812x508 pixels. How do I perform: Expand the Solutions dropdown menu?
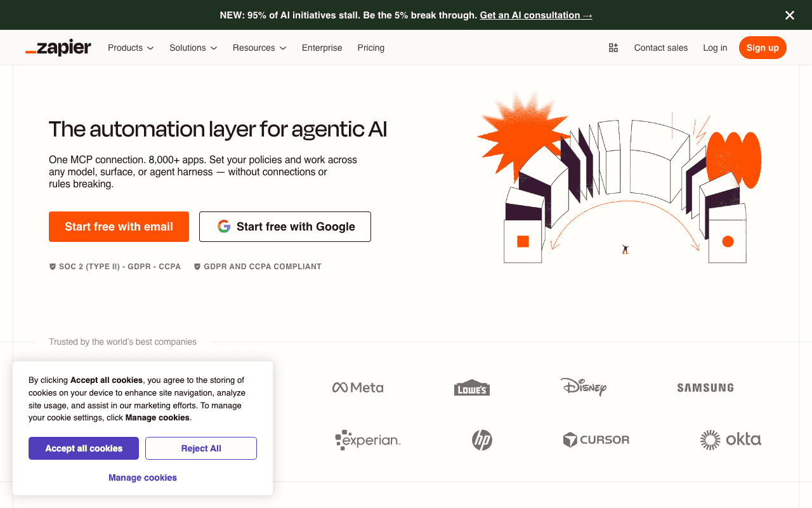[193, 48]
